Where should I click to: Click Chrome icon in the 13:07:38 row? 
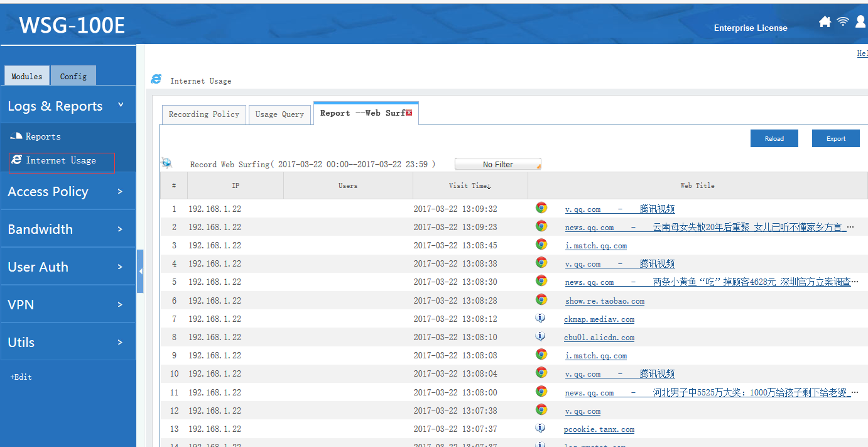541,410
